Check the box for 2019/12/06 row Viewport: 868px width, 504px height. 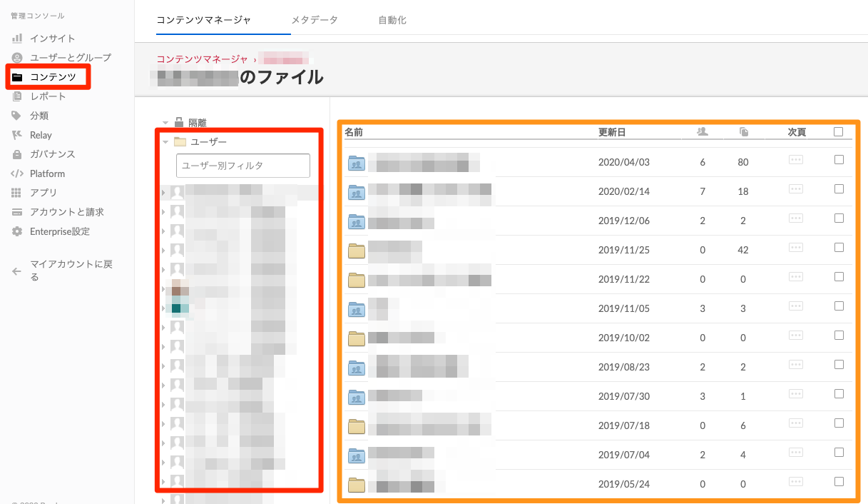pos(839,218)
